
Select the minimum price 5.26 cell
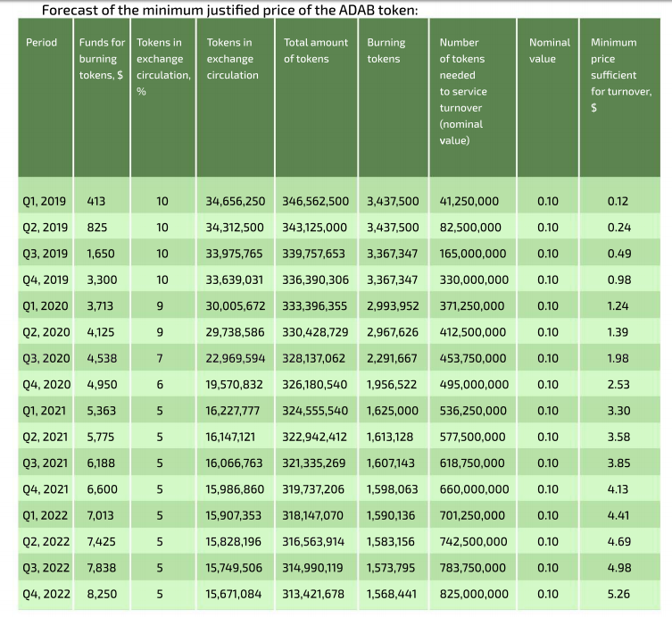click(618, 594)
